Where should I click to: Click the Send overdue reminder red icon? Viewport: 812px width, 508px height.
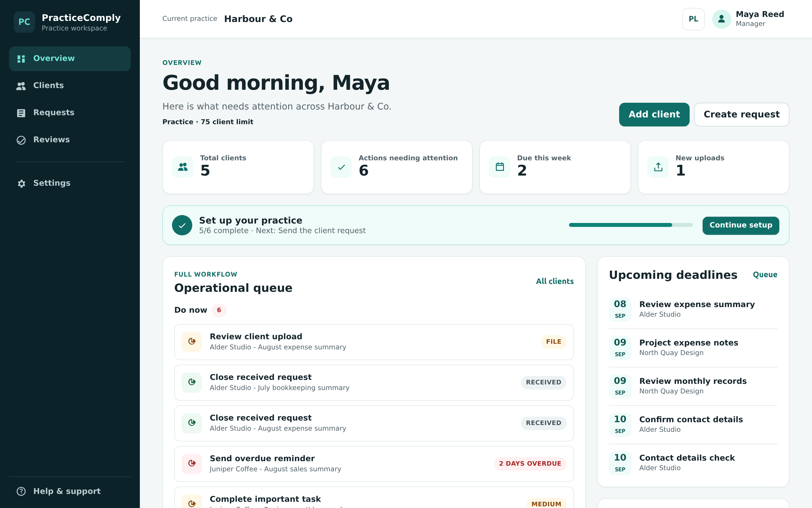[x=192, y=464]
